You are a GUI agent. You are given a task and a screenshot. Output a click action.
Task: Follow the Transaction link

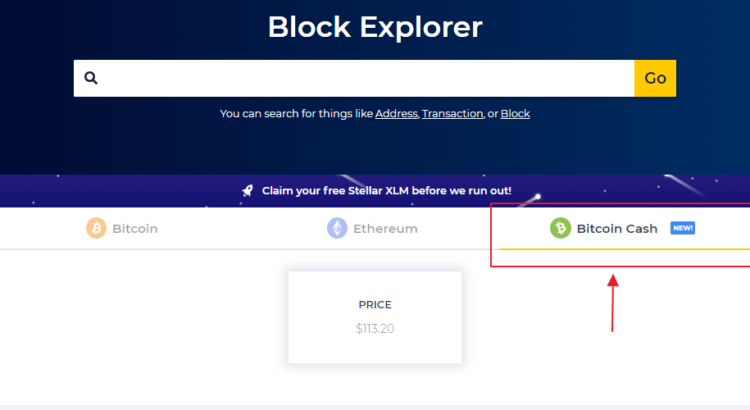coord(452,114)
